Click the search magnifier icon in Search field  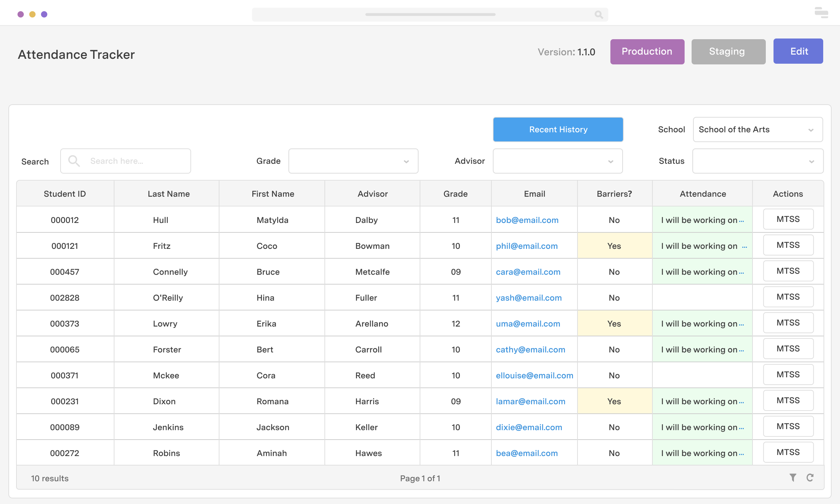[x=74, y=161]
